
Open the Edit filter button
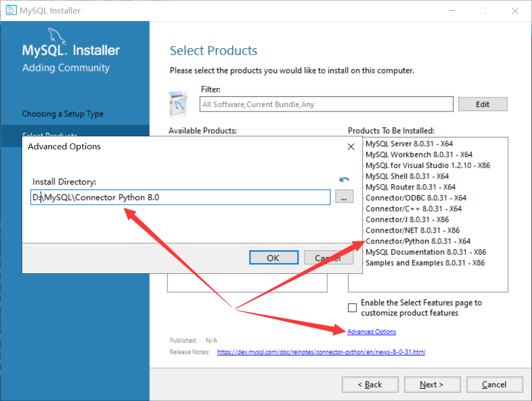483,104
